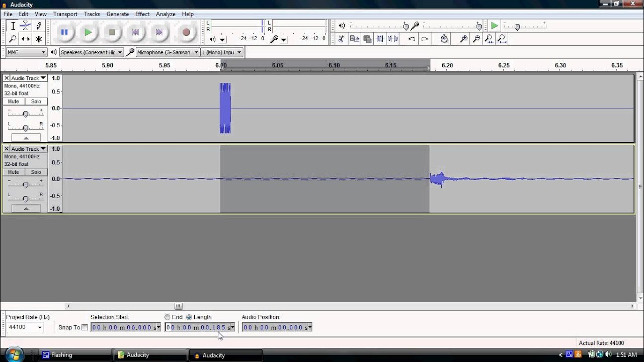This screenshot has height=362, width=644.
Task: Close the first audio track
Action: (x=7, y=78)
